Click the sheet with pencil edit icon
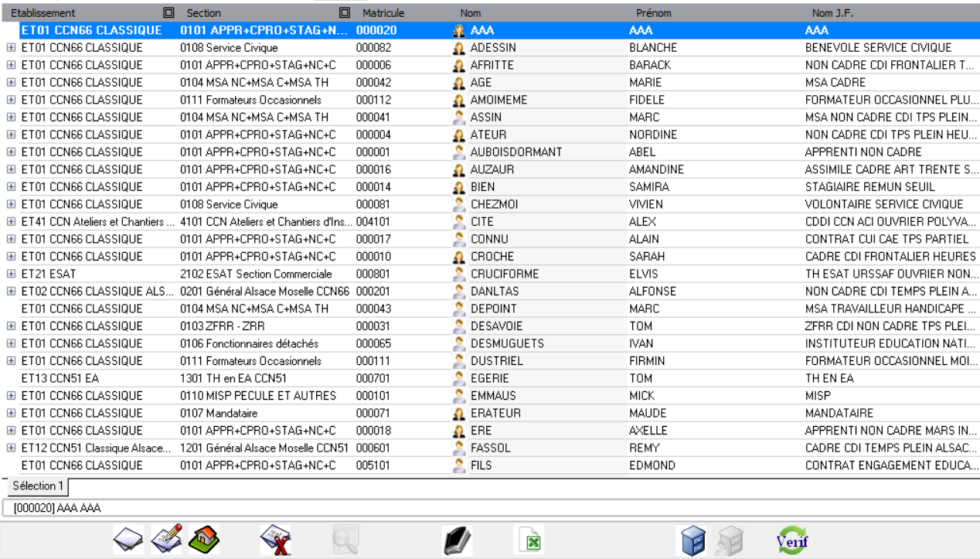The height and width of the screenshot is (559, 980). coord(166,540)
